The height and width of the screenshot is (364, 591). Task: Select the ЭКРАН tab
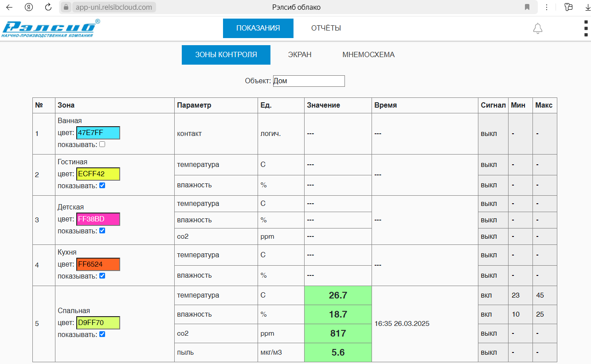(300, 55)
